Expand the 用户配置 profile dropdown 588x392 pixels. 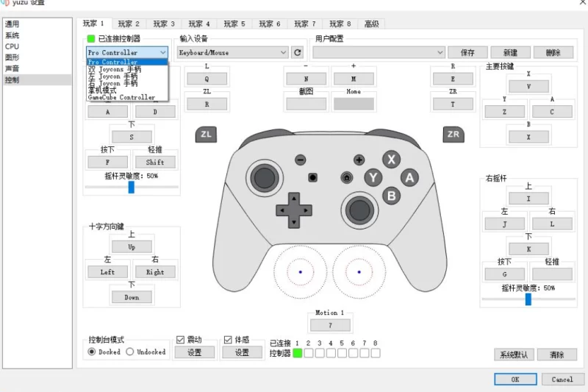click(x=379, y=52)
